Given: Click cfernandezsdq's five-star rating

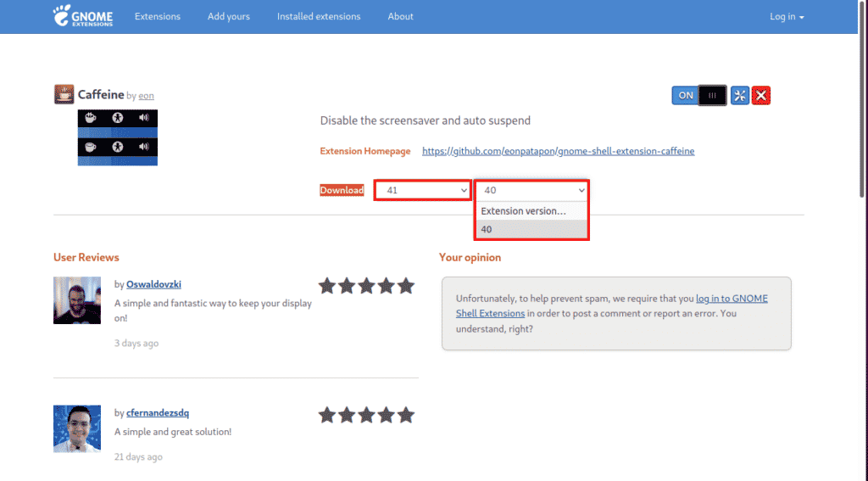Looking at the screenshot, I should point(366,415).
